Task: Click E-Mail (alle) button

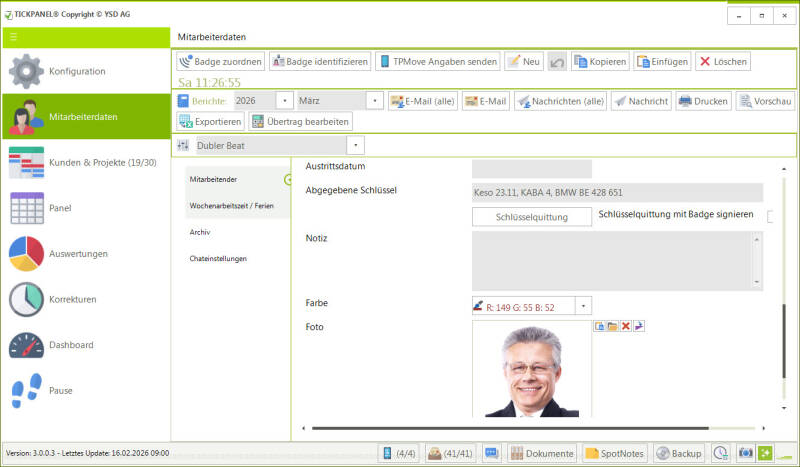Action: pyautogui.click(x=422, y=101)
